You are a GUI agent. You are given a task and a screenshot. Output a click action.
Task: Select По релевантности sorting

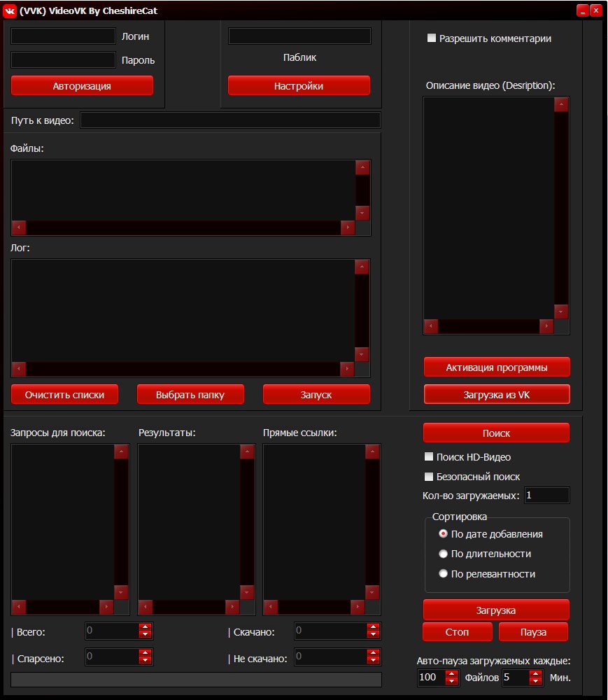click(x=443, y=574)
